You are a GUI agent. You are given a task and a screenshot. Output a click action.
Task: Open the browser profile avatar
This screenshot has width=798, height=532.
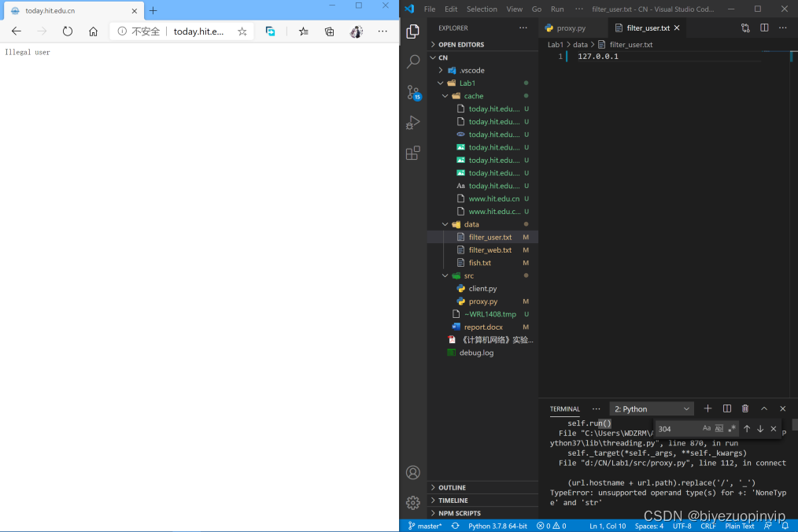[x=357, y=31]
